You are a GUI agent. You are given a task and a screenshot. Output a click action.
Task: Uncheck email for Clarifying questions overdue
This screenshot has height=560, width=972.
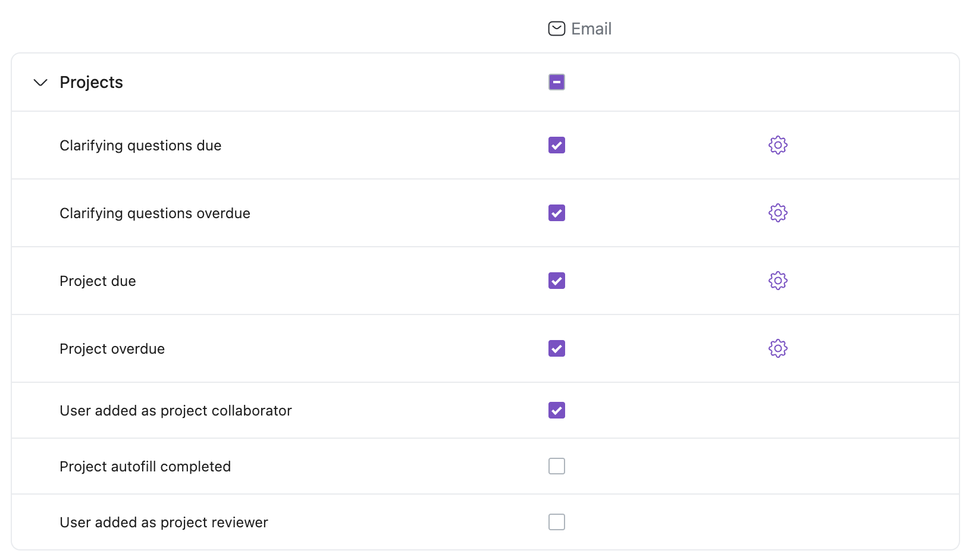[556, 213]
